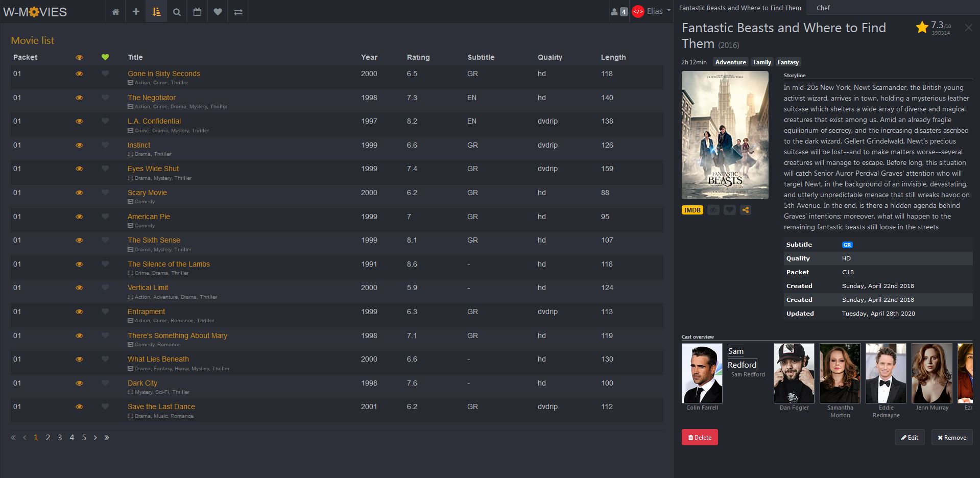Open The Silence of the Lambs link

[x=169, y=264]
